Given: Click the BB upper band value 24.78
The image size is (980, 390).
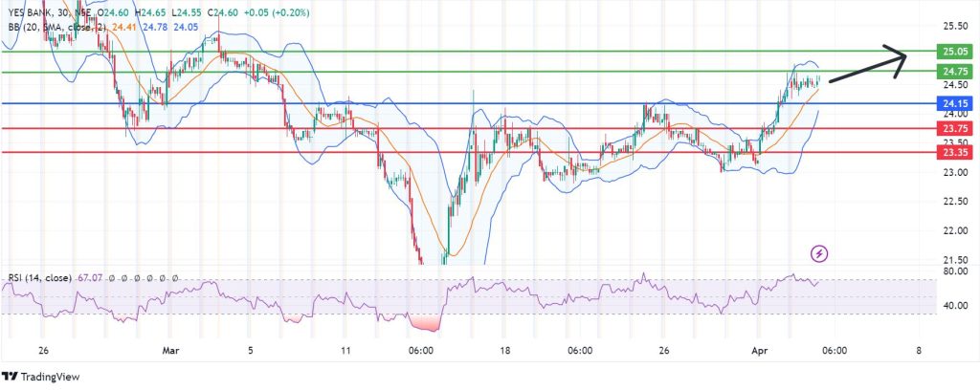Looking at the screenshot, I should 154,26.
